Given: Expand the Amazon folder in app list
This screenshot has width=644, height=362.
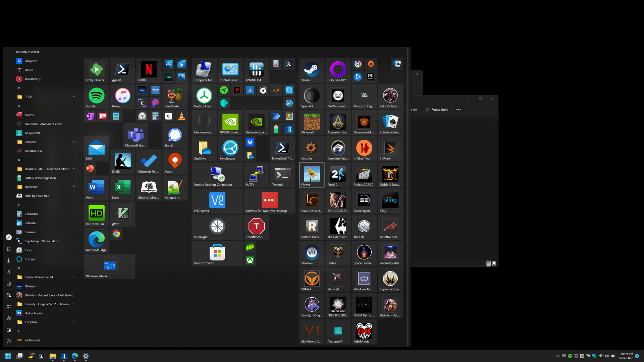Looking at the screenshot, I should point(46,142).
